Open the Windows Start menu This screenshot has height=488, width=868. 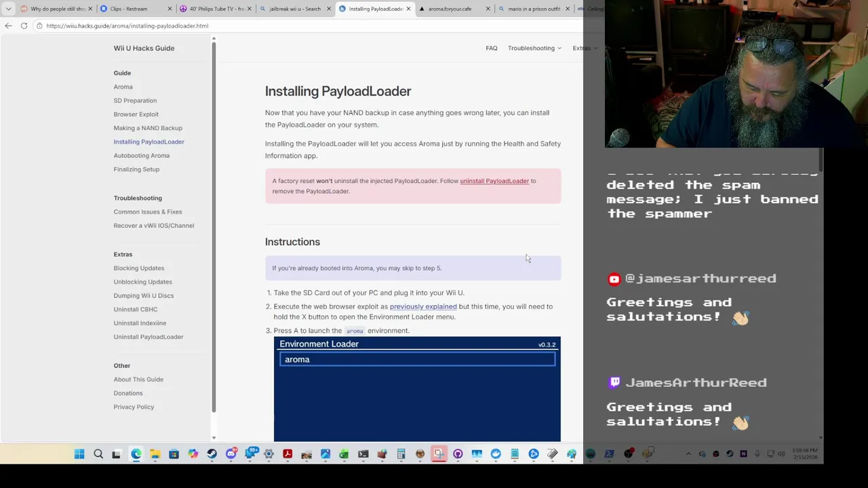click(x=79, y=454)
